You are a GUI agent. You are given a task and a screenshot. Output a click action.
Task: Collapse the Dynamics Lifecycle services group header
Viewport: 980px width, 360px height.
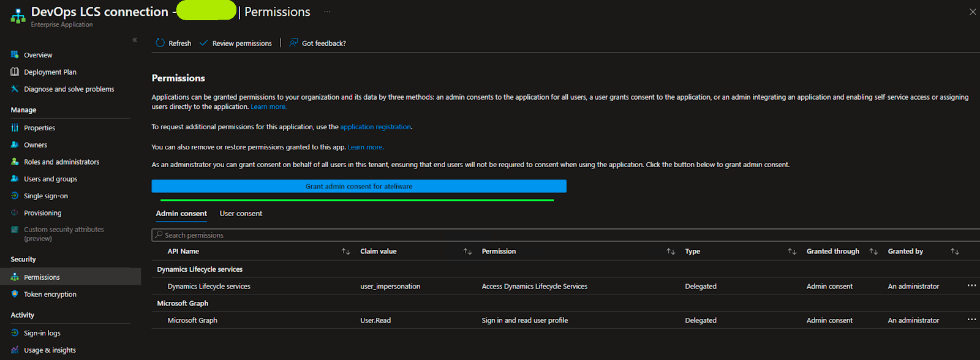click(200, 269)
